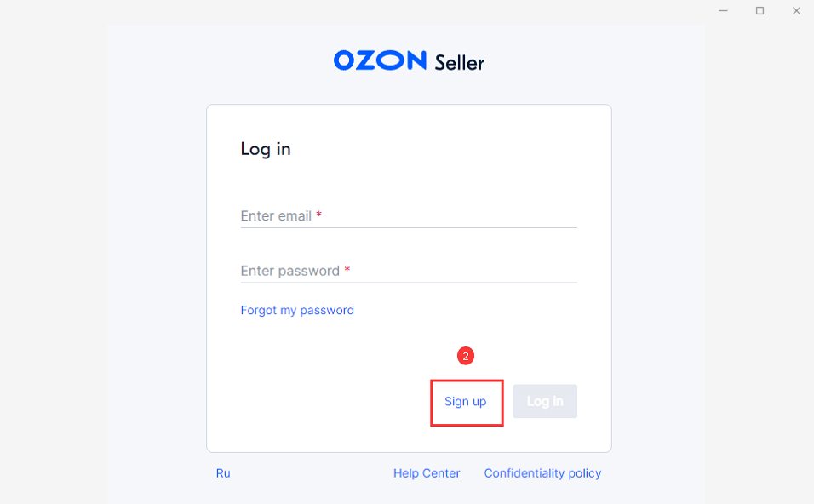Click the Seller wordmark beside the logo
Screen dimensions: 814x504
click(x=459, y=62)
